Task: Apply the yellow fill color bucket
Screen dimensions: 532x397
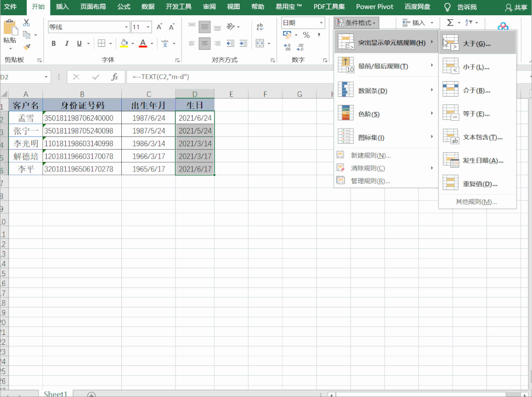Action: 124,43
